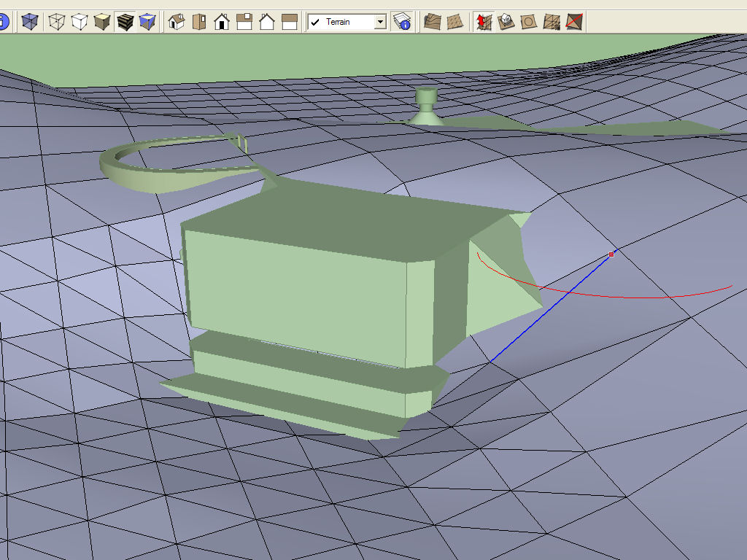Open the Terrain layer dropdown arrow
Screen dimensions: 747x560
(x=379, y=22)
